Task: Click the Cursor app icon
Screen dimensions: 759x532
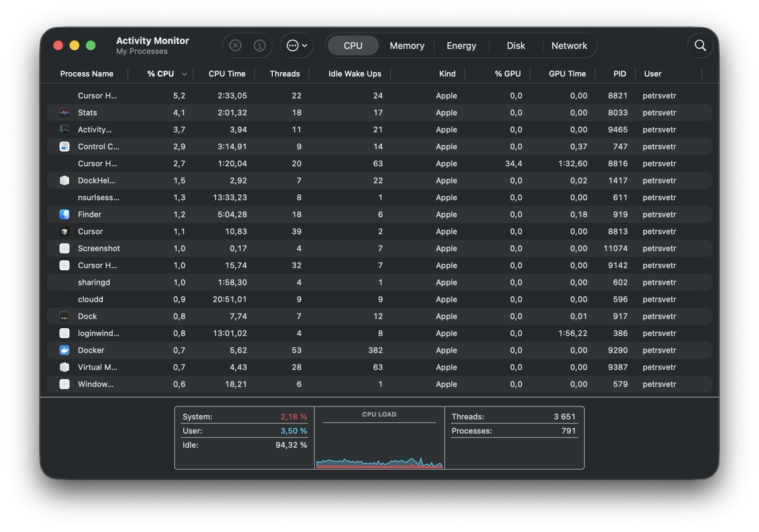Action: pos(65,232)
